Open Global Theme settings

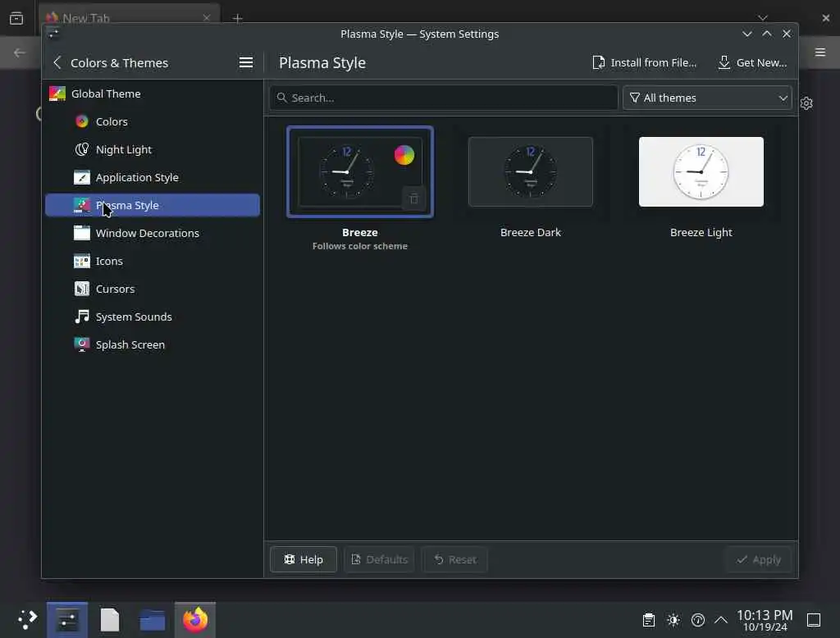pos(152,93)
